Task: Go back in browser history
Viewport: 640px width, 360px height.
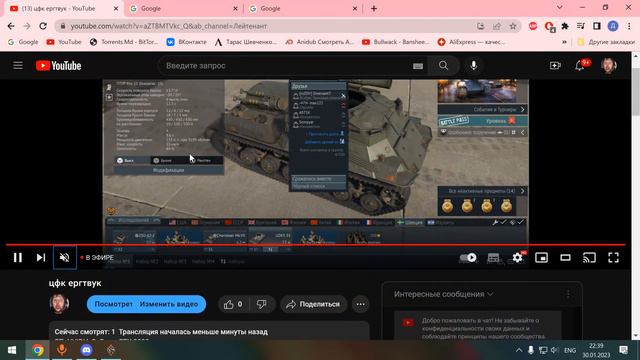Action: point(11,26)
